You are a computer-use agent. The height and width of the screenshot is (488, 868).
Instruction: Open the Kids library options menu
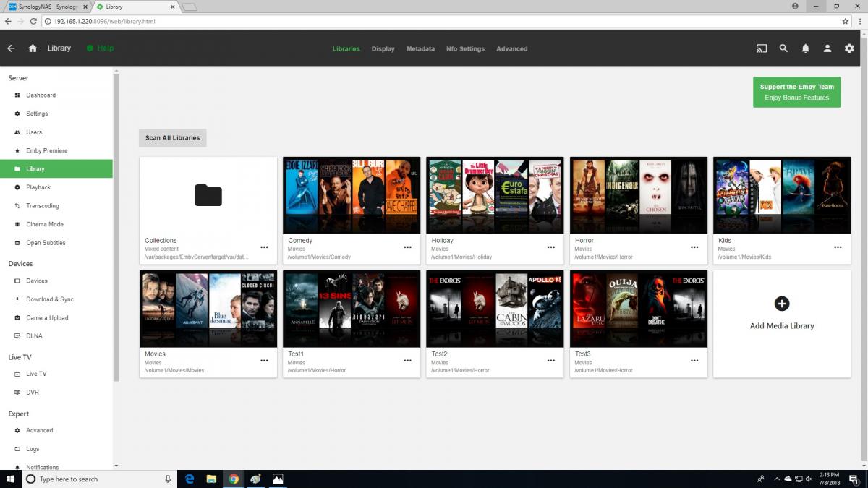point(838,247)
